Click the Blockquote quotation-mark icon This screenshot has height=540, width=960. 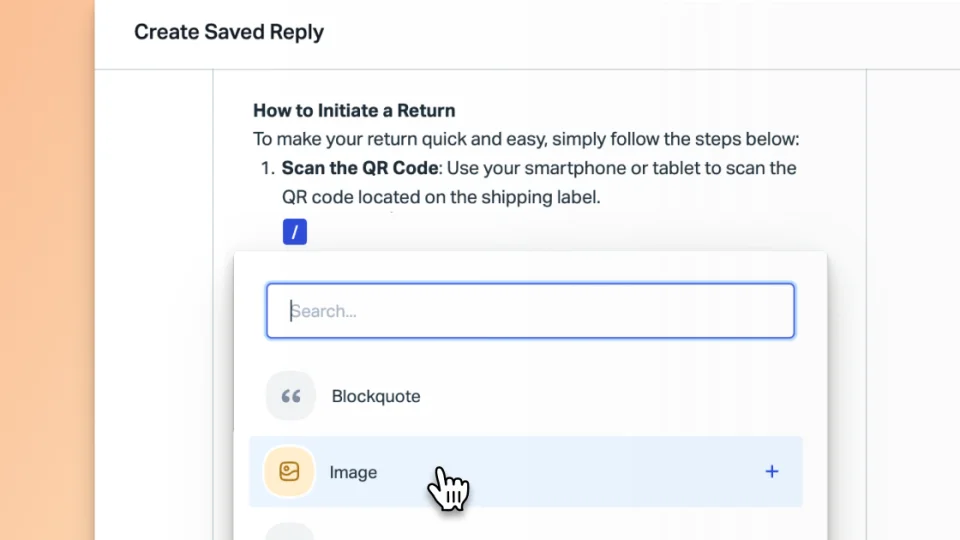pos(291,396)
